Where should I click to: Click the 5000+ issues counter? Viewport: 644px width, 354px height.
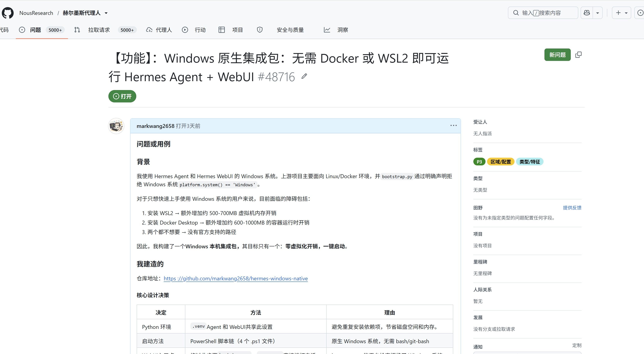coord(55,30)
